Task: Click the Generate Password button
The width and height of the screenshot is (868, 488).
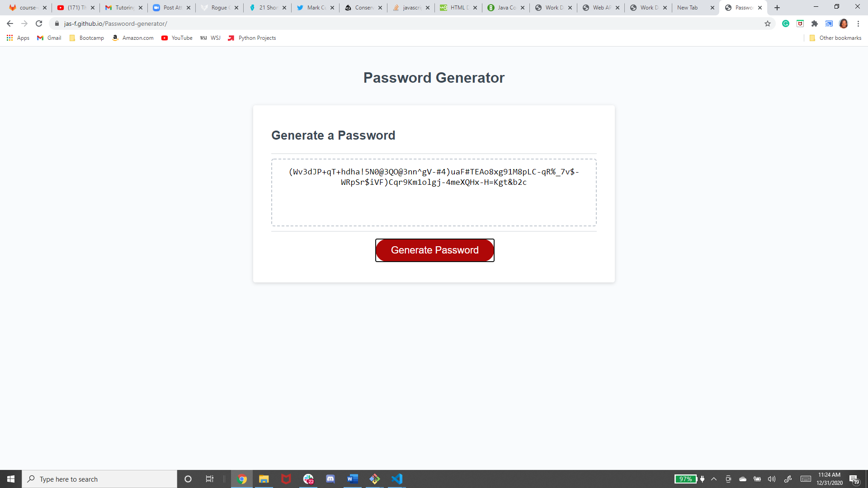Action: [434, 250]
